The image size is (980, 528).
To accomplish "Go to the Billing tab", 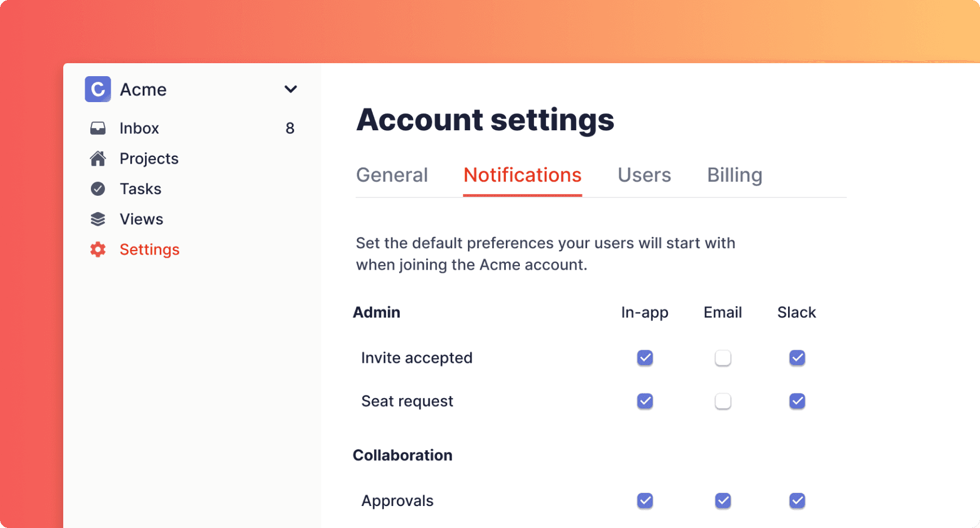I will point(734,175).
